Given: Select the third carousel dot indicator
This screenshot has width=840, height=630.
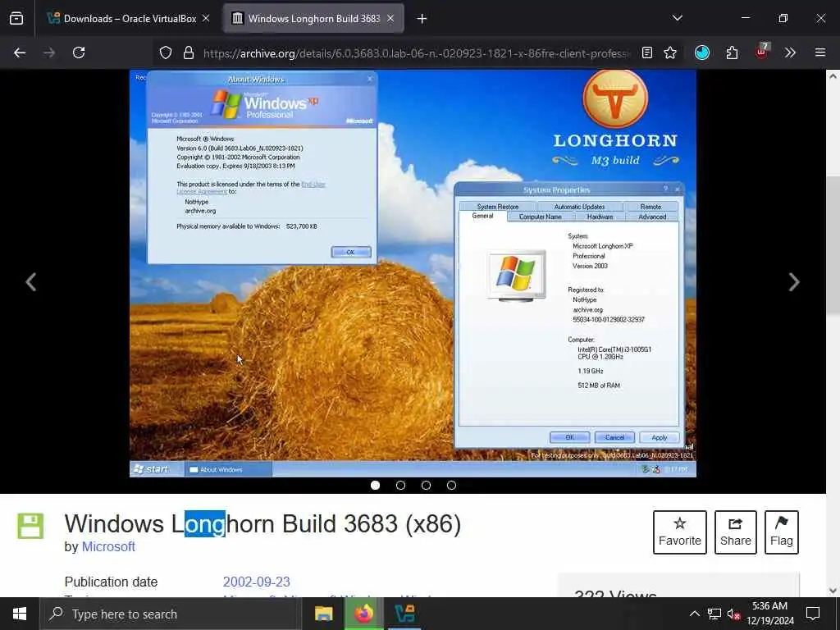Looking at the screenshot, I should (426, 486).
